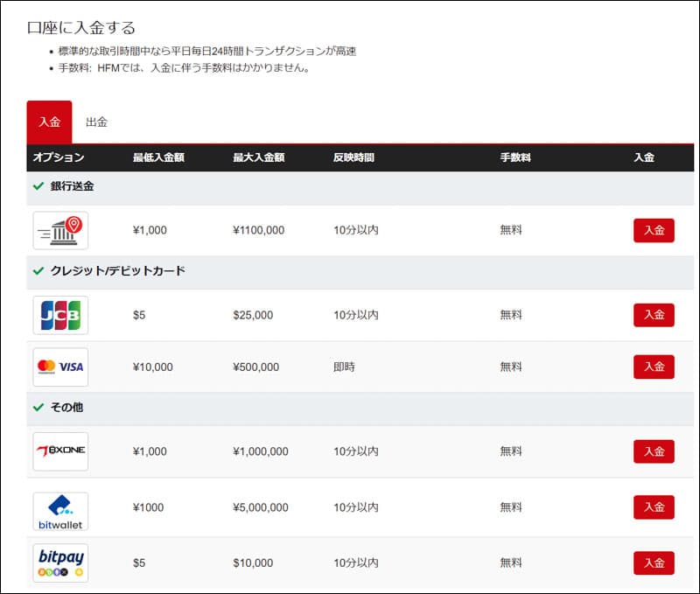
Task: Select the Mastercard VISA logo
Action: pos(60,367)
